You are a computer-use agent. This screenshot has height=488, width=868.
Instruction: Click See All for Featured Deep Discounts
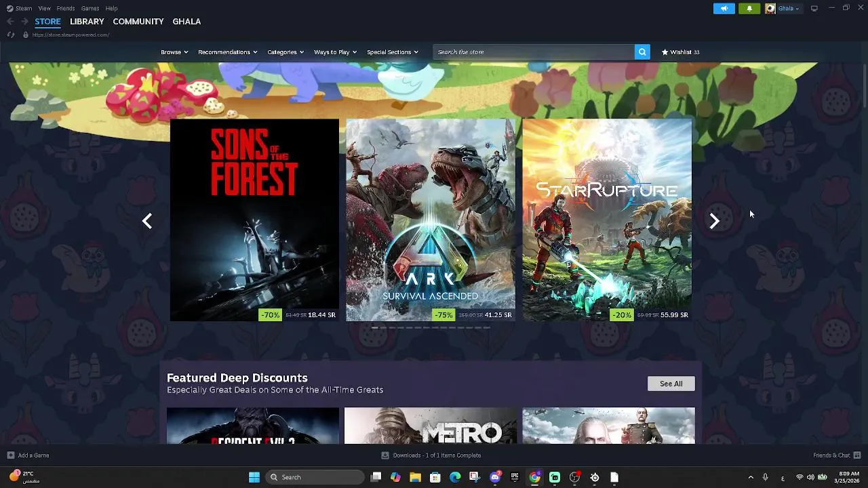coord(671,384)
